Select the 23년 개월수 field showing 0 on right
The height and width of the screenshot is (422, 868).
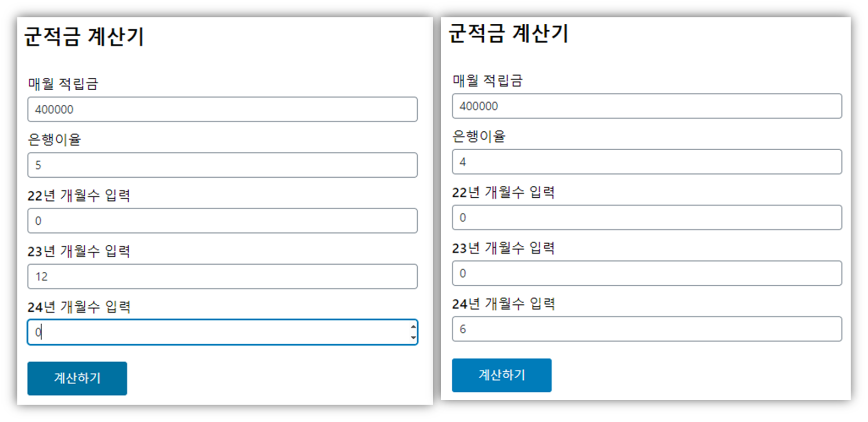point(646,273)
